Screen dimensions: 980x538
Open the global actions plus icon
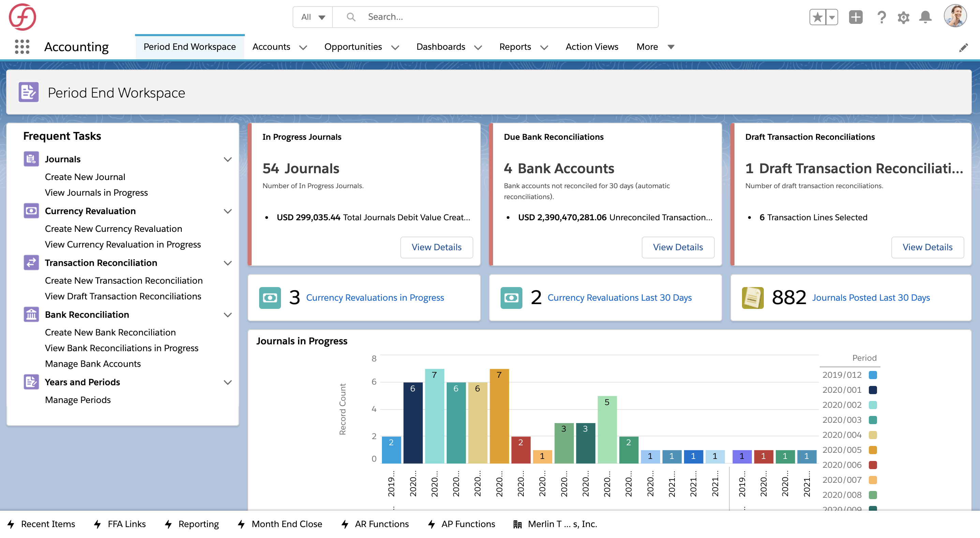pos(856,17)
